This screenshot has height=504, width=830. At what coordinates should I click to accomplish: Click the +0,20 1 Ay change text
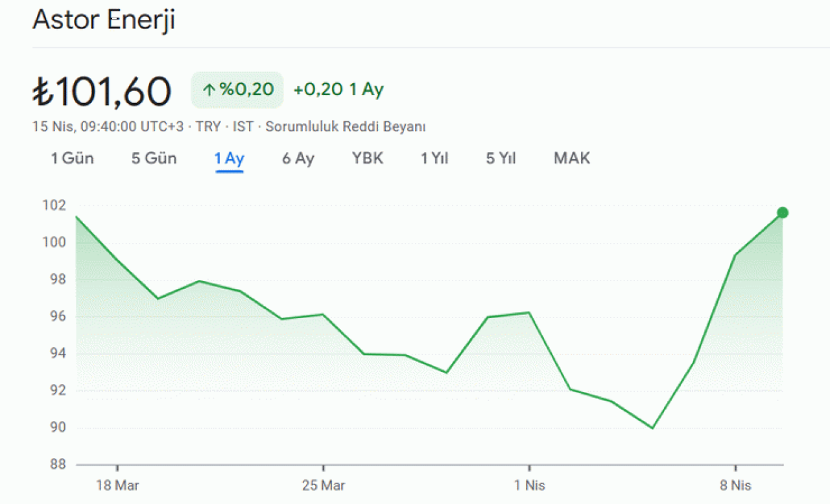point(338,89)
